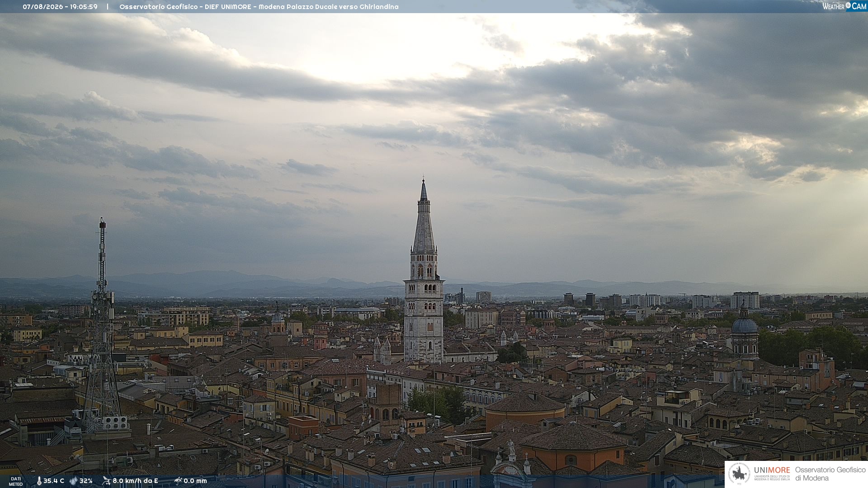
Task: Select the temperature reading 35.4 C
Action: (x=54, y=481)
